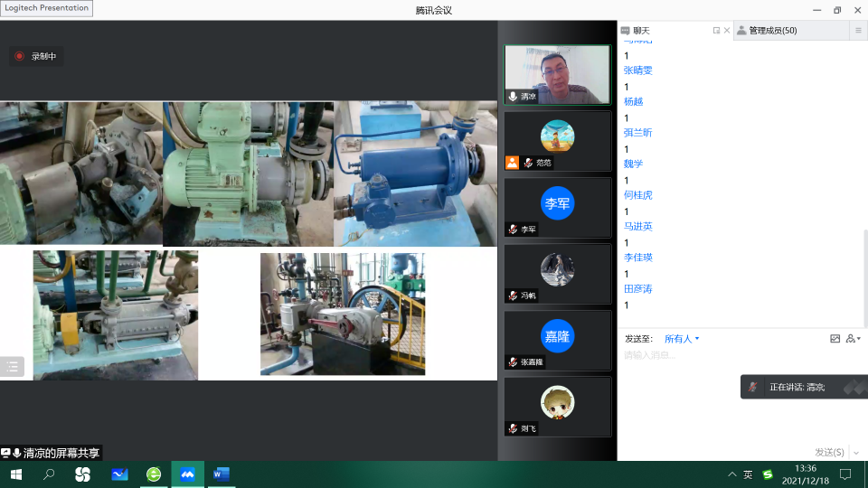Open the members panel hamburger menu

point(859,31)
